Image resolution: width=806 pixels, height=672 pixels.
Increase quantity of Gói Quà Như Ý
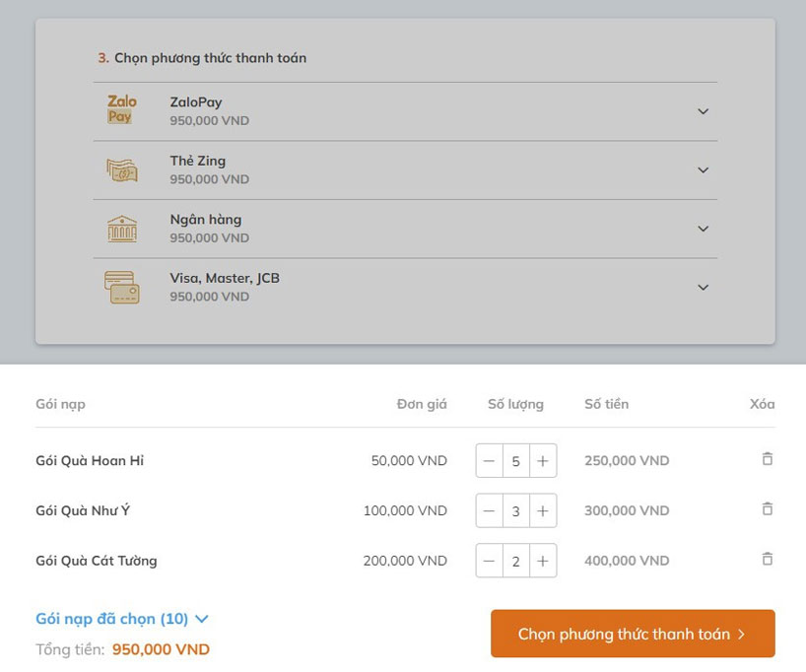543,510
